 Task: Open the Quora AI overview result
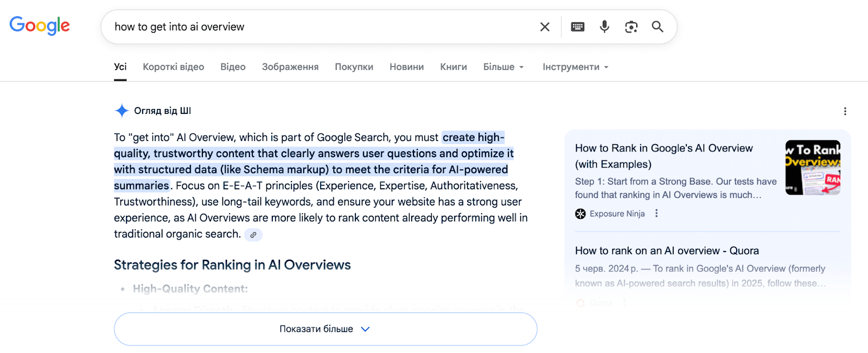tap(667, 251)
